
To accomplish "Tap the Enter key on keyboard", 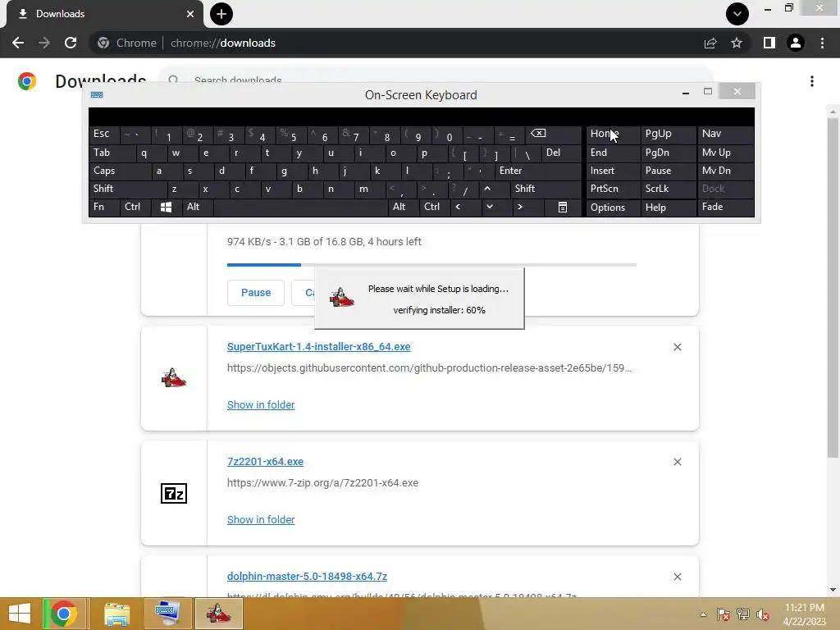I will tap(538, 171).
